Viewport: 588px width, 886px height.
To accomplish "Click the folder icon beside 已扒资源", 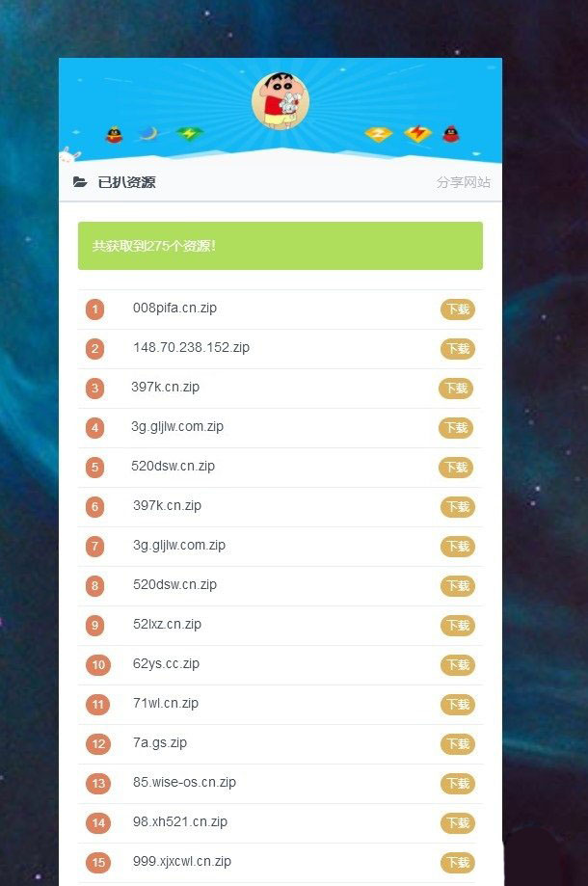I will tap(80, 182).
